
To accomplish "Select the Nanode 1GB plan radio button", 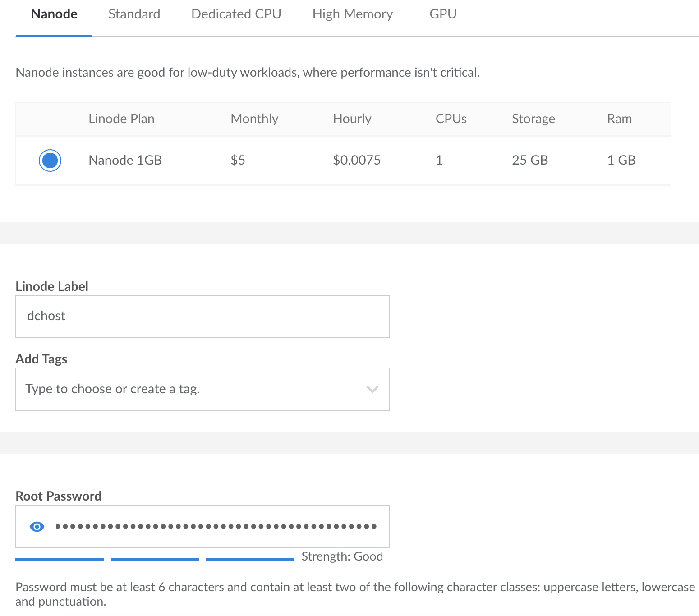I will [50, 161].
